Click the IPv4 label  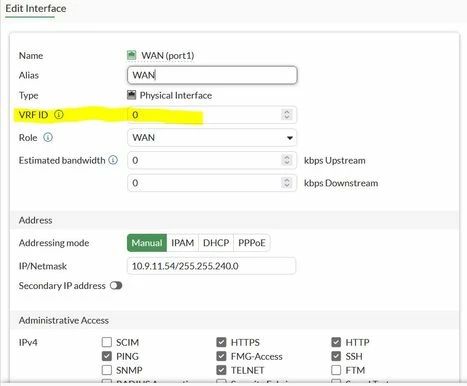(28, 342)
